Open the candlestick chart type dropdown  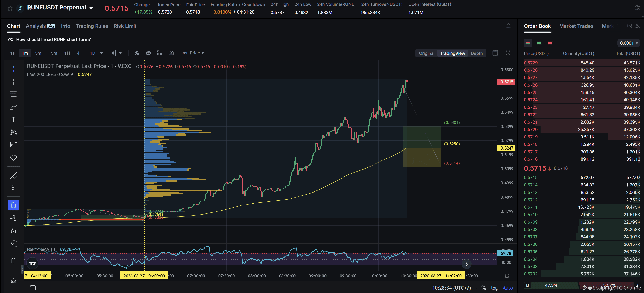(117, 53)
